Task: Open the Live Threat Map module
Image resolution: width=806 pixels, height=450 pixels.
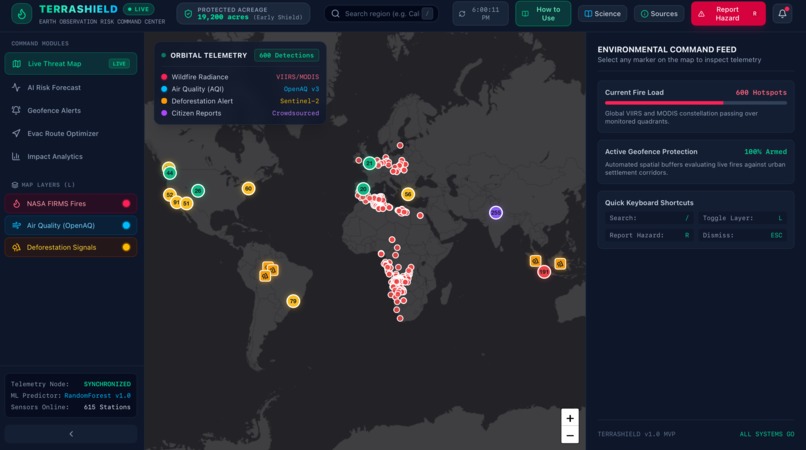Action: coord(71,64)
